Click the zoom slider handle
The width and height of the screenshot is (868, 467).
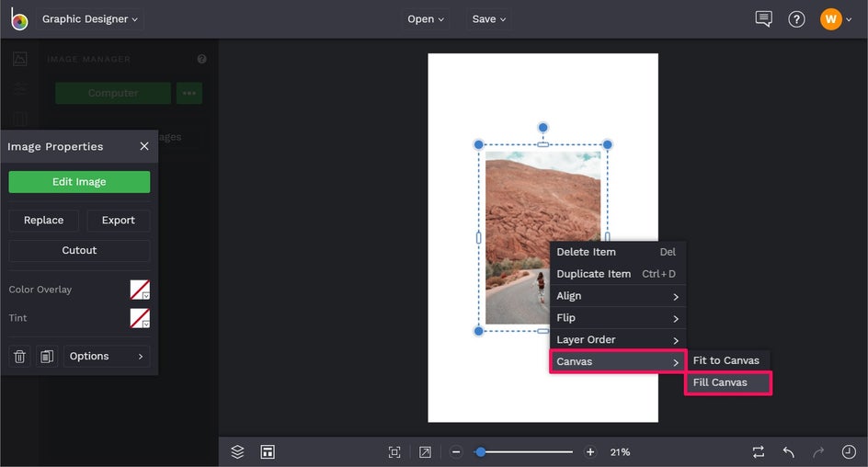(x=481, y=452)
